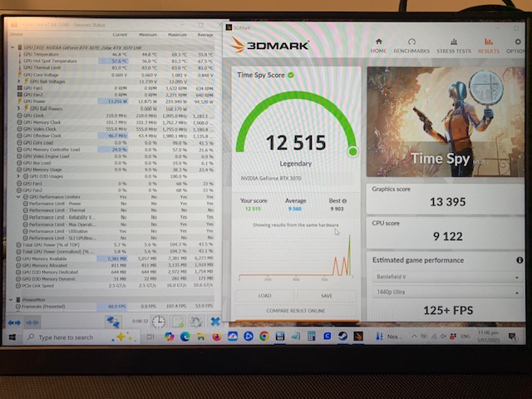Select the GPU Temperature sensor row
Viewport: 532px width, 399px height.
point(116,54)
